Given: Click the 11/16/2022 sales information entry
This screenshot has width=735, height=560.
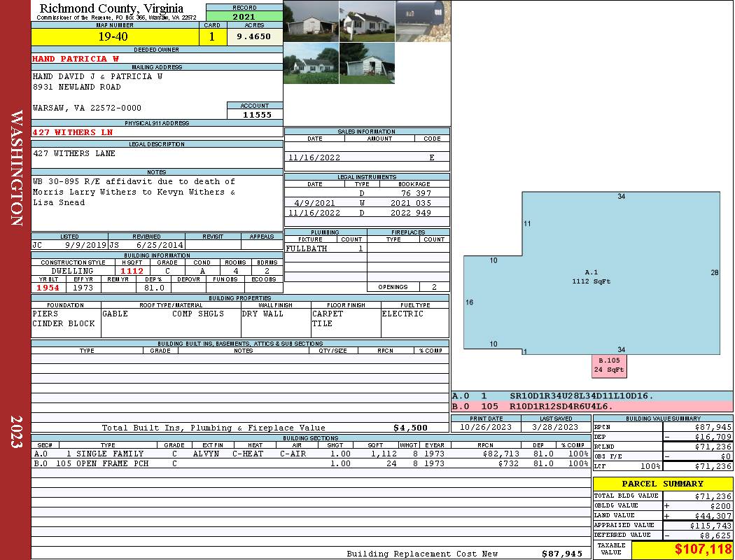Looking at the screenshot, I should tap(314, 157).
